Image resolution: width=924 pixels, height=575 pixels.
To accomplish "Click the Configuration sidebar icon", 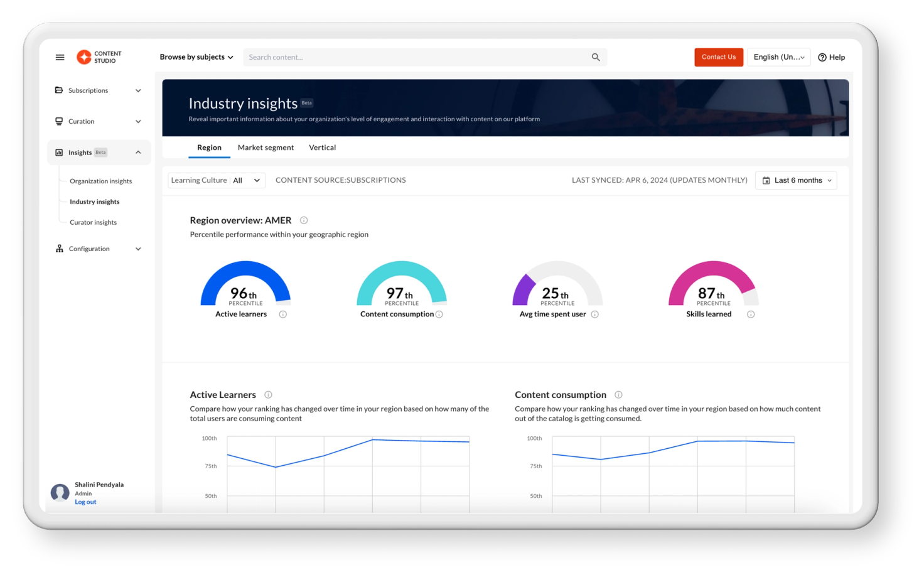I will click(58, 249).
